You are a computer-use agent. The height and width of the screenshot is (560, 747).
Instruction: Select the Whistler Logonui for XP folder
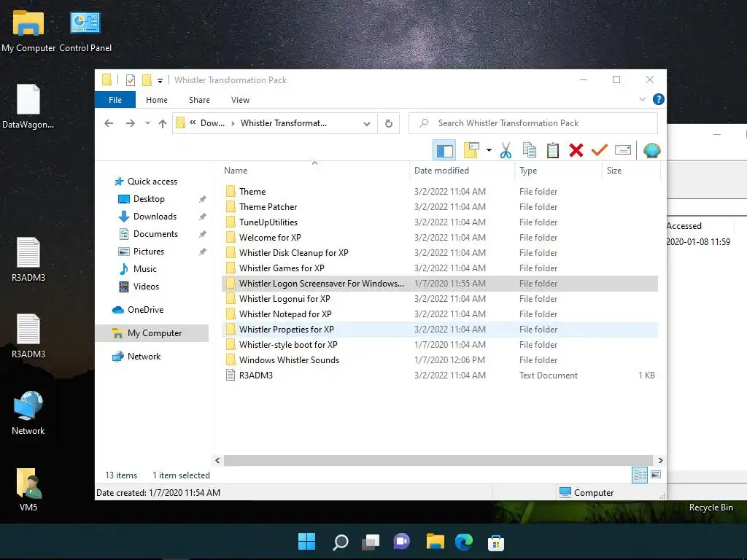point(440,298)
